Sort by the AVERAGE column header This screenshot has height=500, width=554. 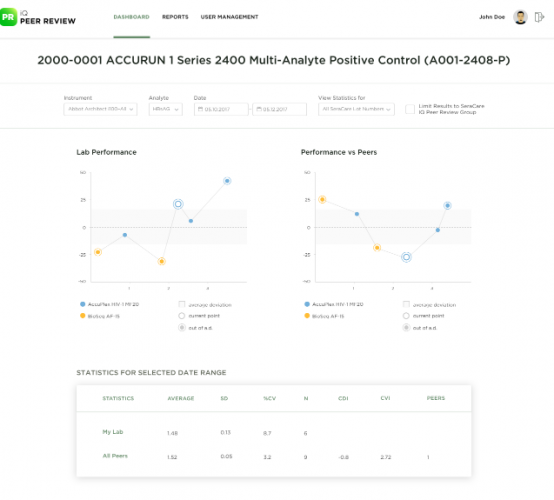tap(181, 398)
